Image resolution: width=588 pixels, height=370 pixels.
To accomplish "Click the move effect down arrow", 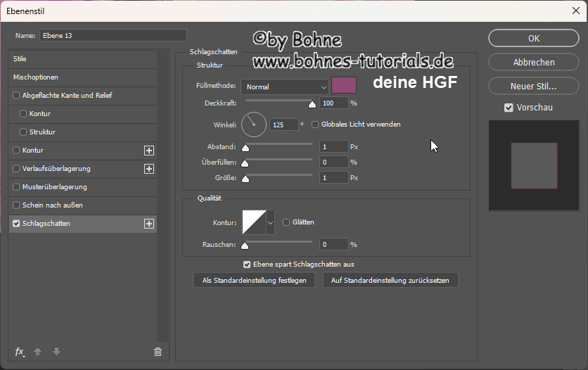I will coord(56,352).
